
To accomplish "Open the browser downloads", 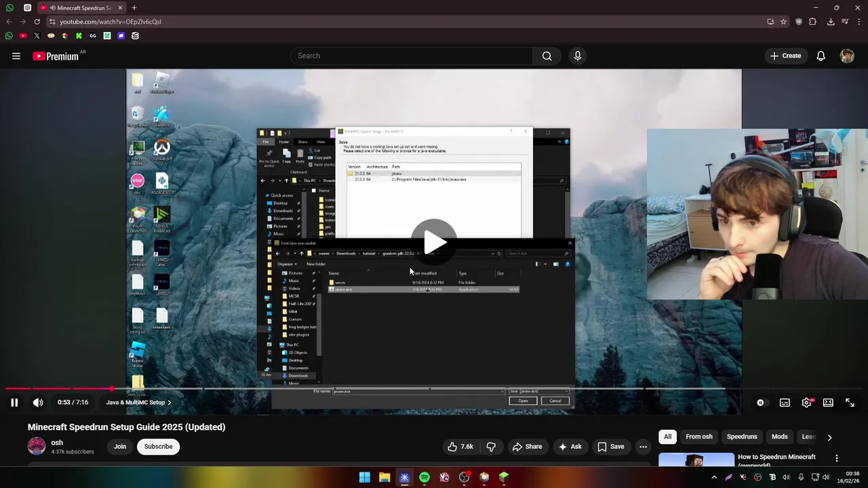I will pyautogui.click(x=831, y=22).
